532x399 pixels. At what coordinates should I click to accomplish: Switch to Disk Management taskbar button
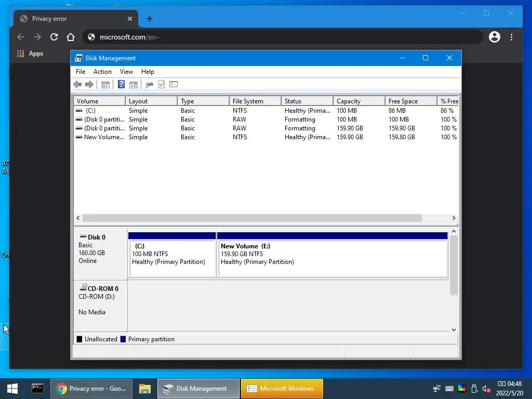pyautogui.click(x=198, y=389)
